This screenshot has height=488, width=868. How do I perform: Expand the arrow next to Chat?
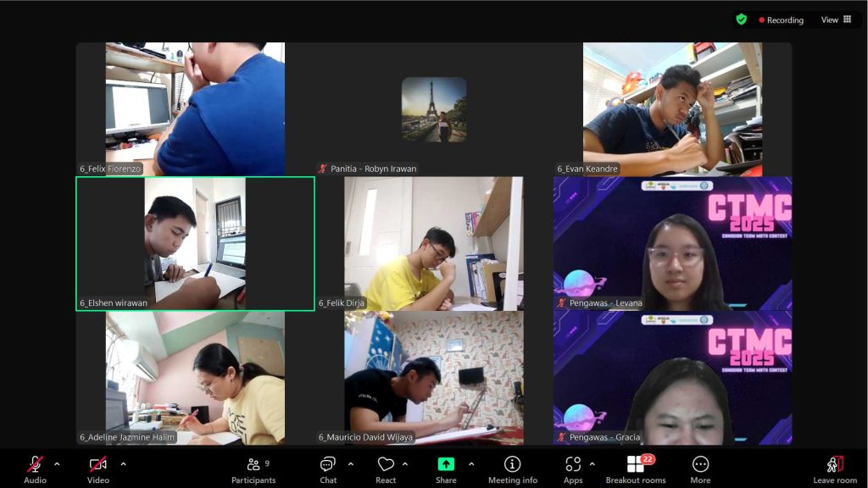click(x=351, y=464)
